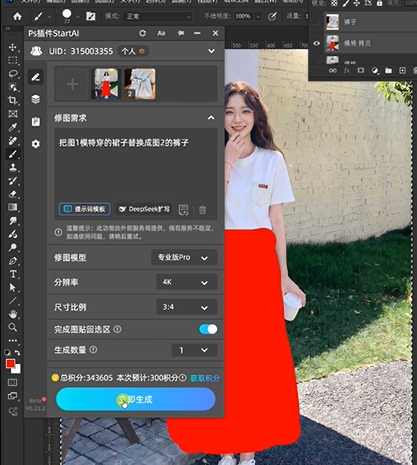Save prompt using the icon beside DeepSeek
Screen dimensions: 417x465
pyautogui.click(x=184, y=210)
